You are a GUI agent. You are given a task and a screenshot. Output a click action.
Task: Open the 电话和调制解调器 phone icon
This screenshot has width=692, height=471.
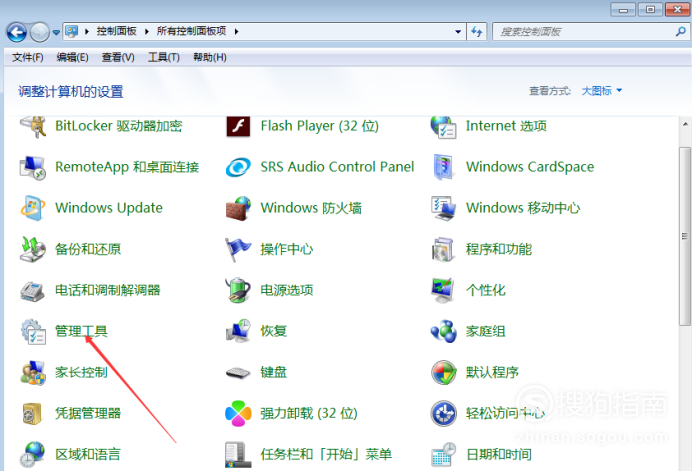[x=33, y=290]
